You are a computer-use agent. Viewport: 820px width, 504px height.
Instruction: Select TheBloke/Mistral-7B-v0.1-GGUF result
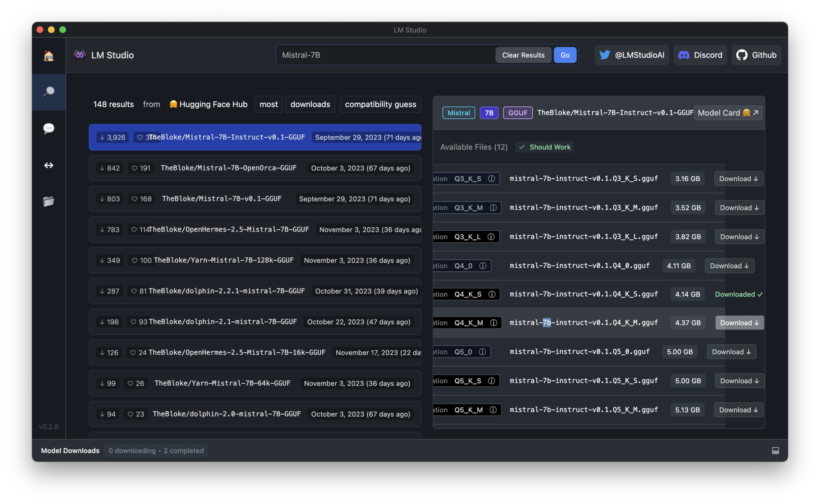255,198
